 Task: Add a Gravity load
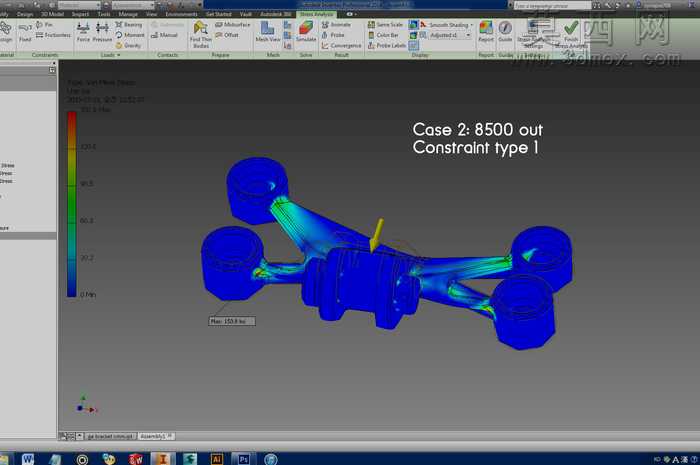pos(128,45)
